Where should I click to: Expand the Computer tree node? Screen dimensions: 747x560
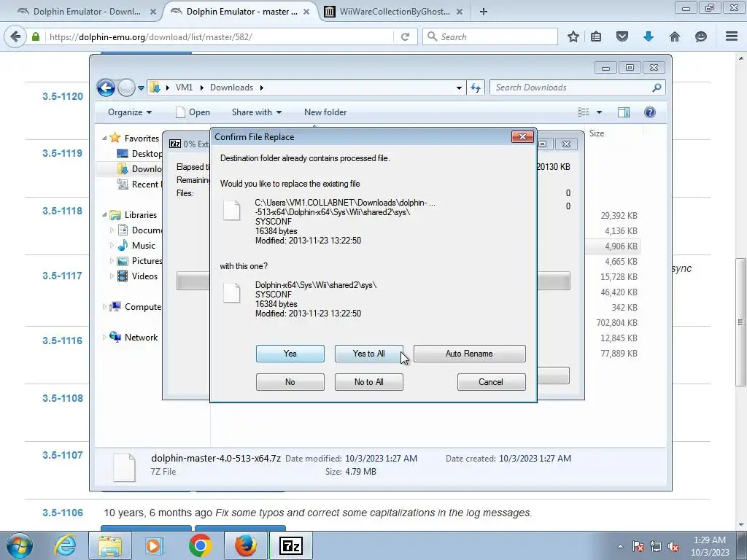[x=104, y=307]
